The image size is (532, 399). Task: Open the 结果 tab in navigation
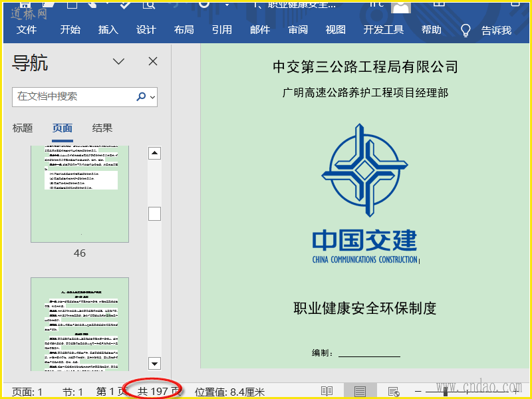tap(102, 128)
